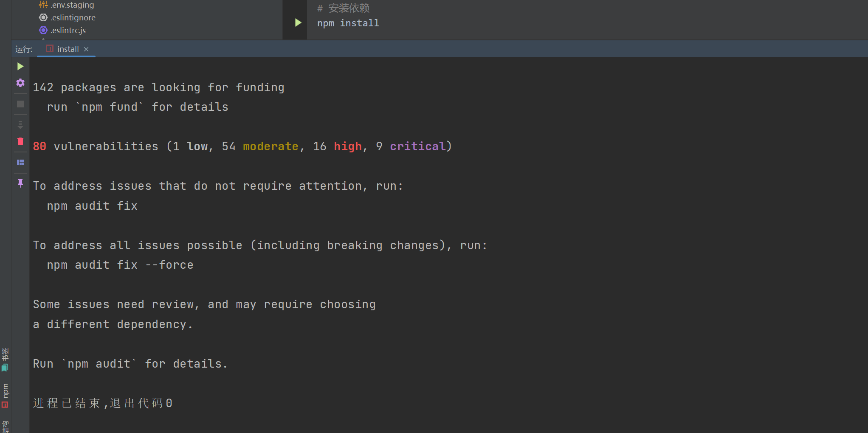Click the 运行: panel label

[24, 49]
